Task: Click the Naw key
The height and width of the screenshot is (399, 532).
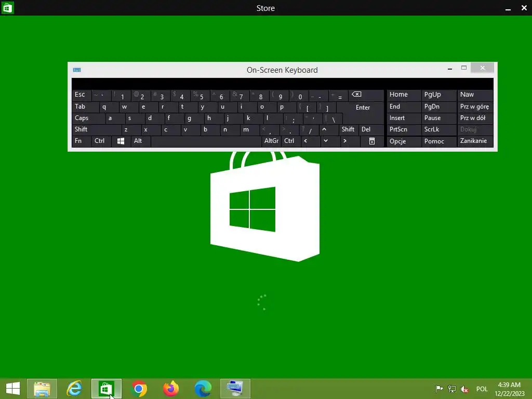Action: (475, 96)
